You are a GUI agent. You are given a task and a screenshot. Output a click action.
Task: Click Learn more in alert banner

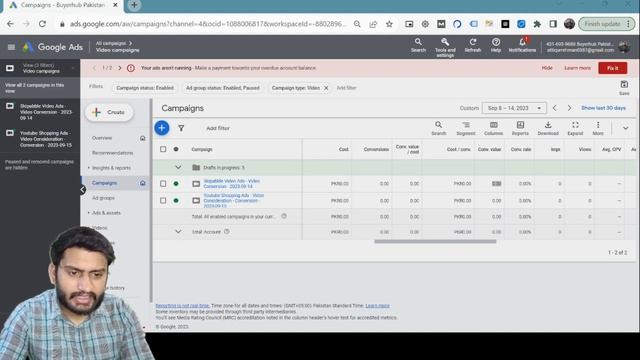577,68
